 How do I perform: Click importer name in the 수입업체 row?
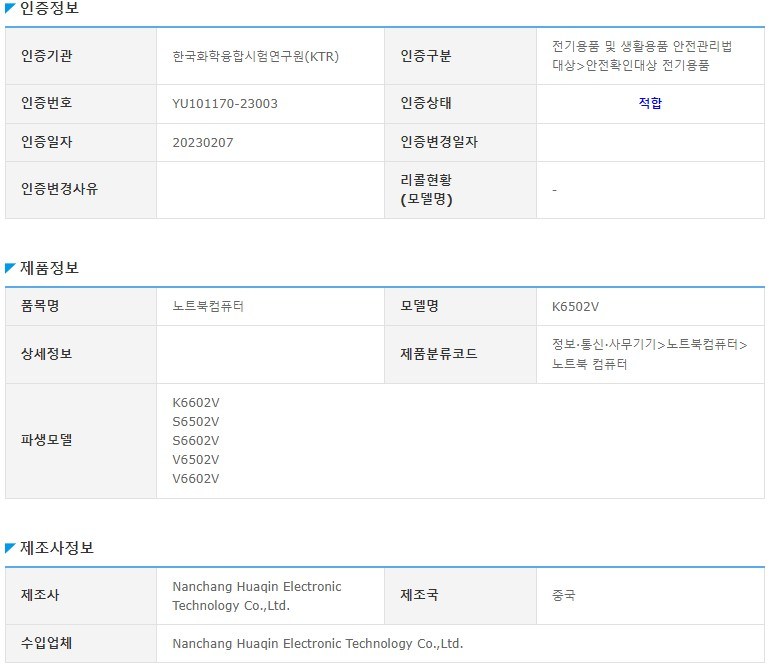tap(317, 643)
